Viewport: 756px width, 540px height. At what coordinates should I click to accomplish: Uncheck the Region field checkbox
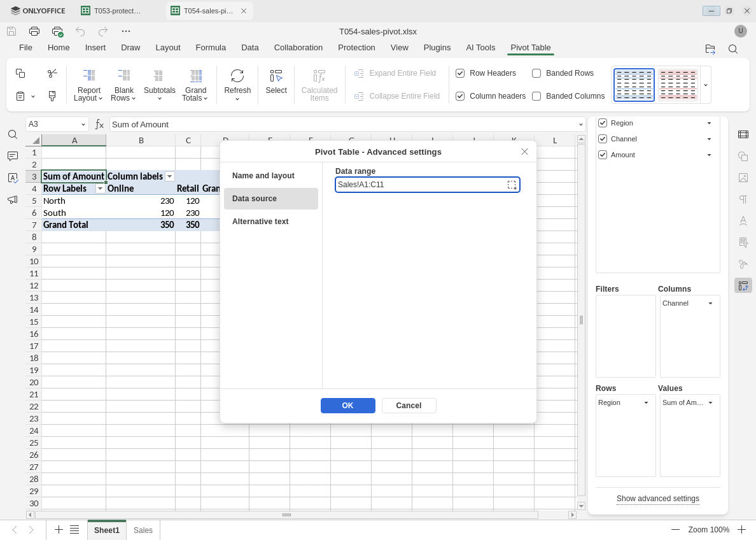pos(602,123)
